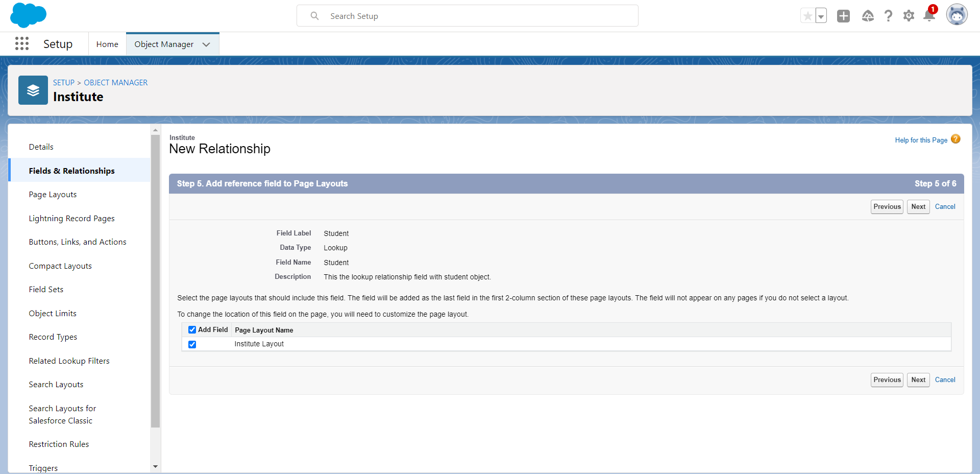
Task: Open the question mark help menu
Action: pos(888,16)
